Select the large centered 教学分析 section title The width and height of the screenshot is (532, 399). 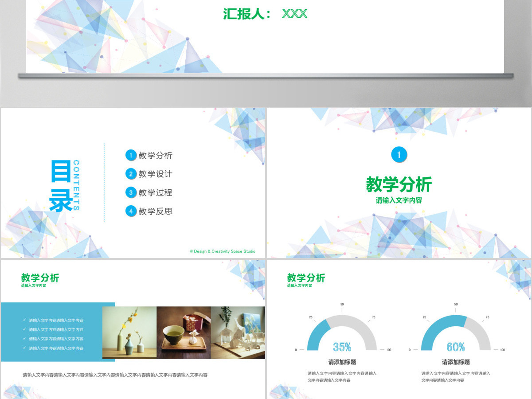tap(399, 184)
